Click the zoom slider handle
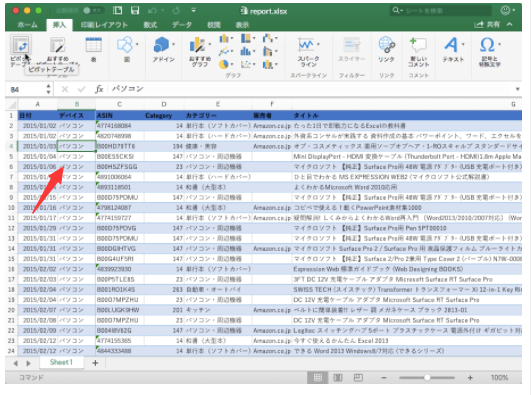 pos(427,377)
